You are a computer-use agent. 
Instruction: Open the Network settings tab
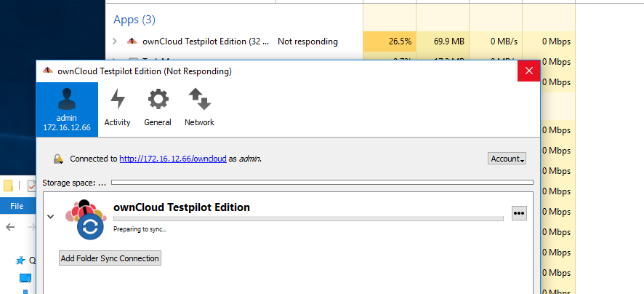pyautogui.click(x=200, y=108)
